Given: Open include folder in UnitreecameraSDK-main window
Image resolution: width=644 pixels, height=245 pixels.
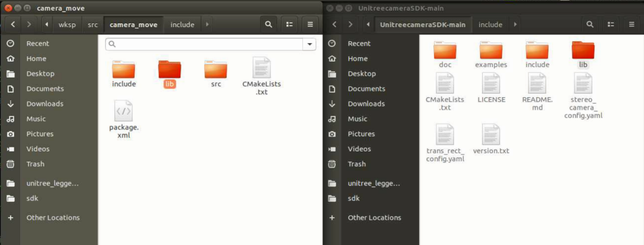Looking at the screenshot, I should click(537, 55).
